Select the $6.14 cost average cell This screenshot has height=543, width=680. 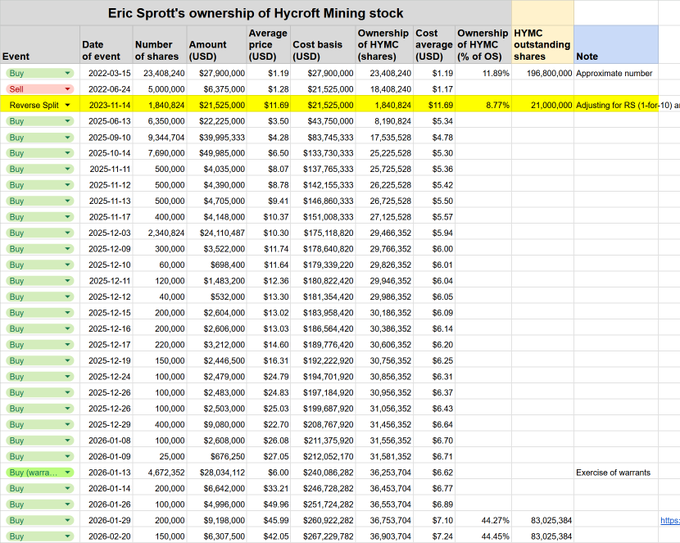coord(434,329)
